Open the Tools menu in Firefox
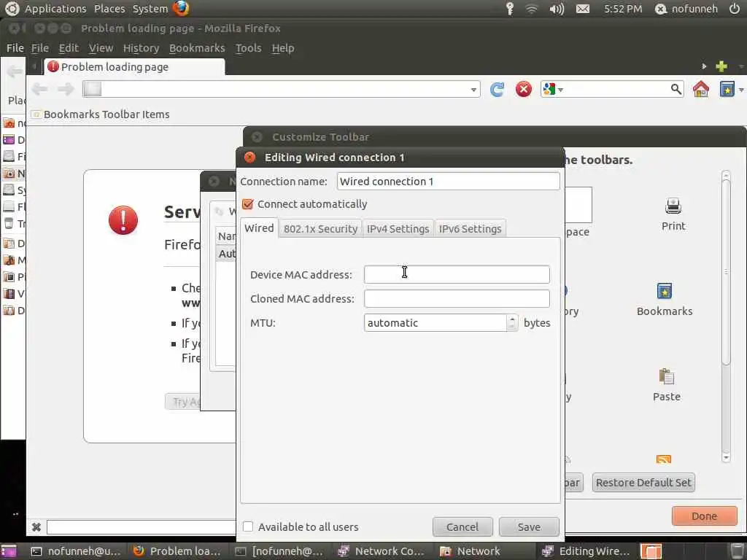The image size is (747, 560). click(248, 48)
